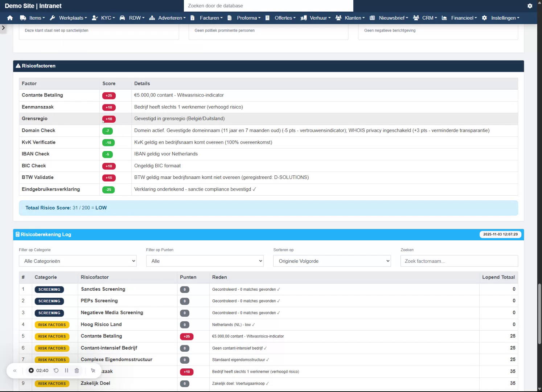Click RISK FACTORS badge in Hoog Risico Land row
This screenshot has height=392, width=542.
point(52,325)
